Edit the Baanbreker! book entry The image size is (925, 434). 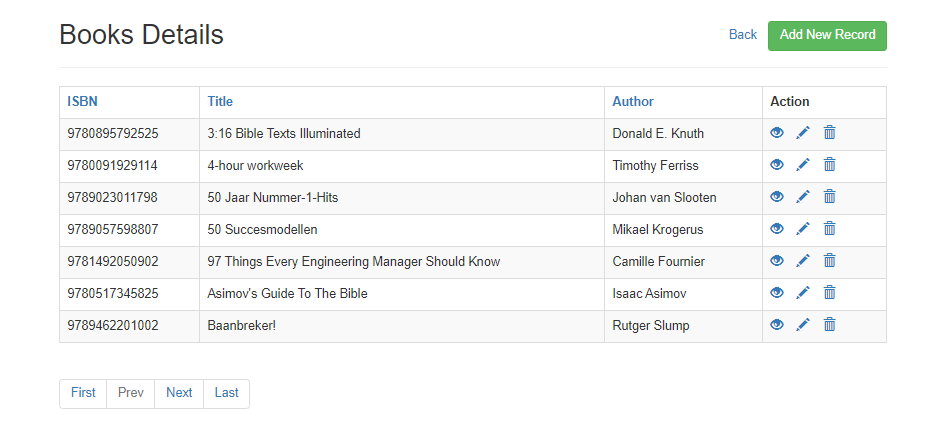(803, 325)
